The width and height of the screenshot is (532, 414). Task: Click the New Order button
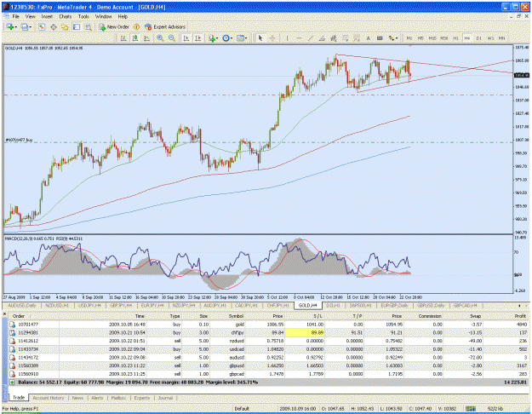coord(114,26)
